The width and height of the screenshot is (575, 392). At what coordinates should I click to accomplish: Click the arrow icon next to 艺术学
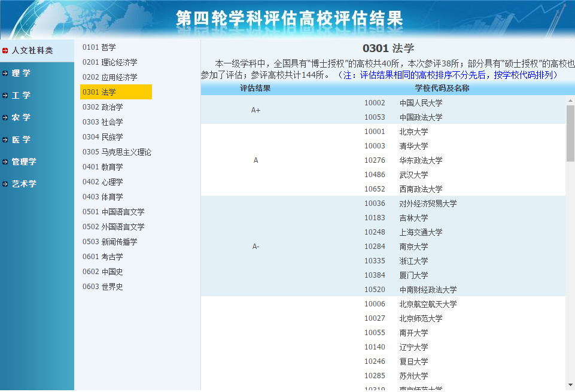6,183
